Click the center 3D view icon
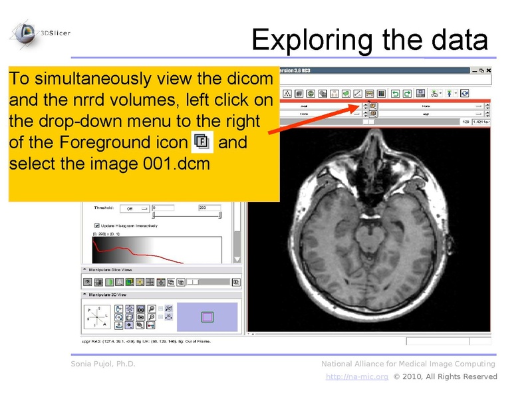Viewport: 532px width, 399px height. [130, 309]
